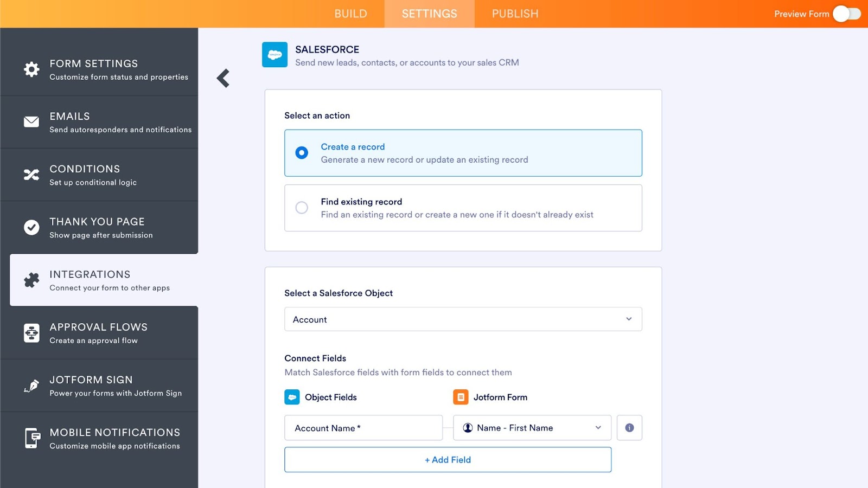Screen dimensions: 868x488
Task: Select the Create a record radio option
Action: point(302,153)
